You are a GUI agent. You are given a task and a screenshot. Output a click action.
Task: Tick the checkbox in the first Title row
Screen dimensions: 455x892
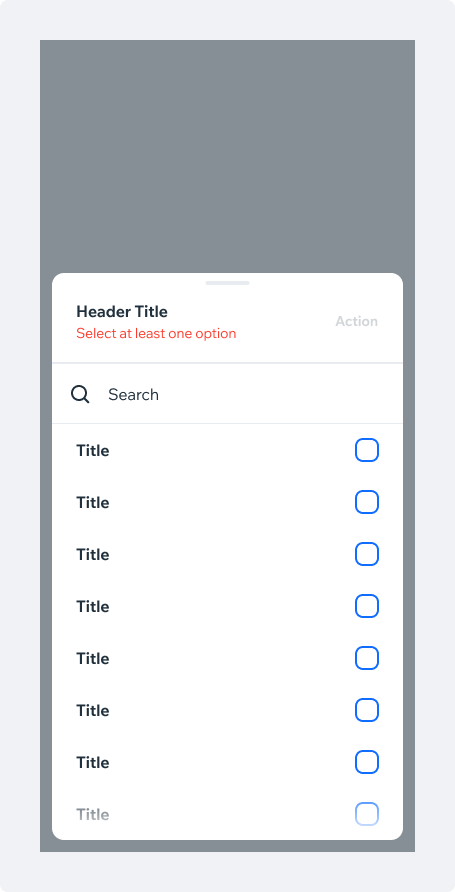click(367, 450)
